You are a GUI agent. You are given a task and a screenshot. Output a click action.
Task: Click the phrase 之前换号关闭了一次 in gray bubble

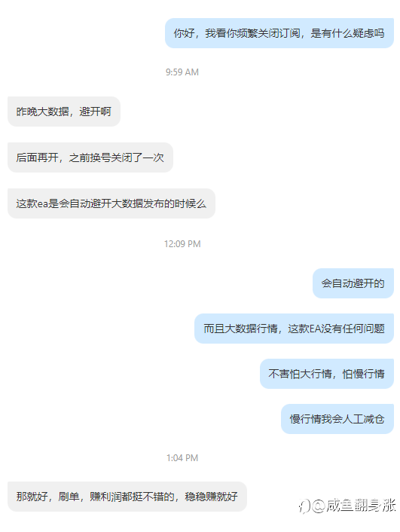[x=116, y=157]
